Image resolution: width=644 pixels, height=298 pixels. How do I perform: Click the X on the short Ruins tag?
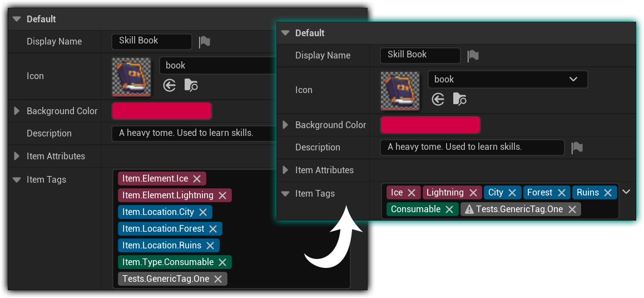coord(608,193)
